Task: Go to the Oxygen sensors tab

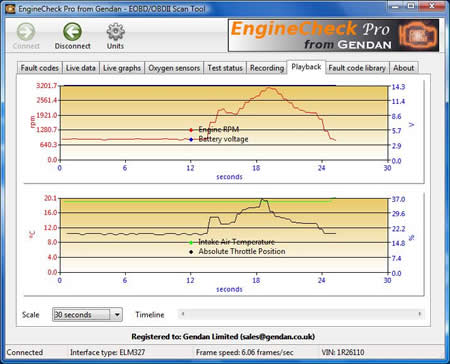Action: point(174,68)
